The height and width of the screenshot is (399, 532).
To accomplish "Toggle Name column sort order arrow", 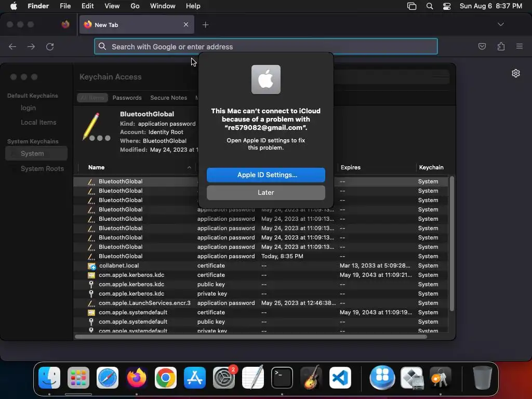I will (189, 167).
